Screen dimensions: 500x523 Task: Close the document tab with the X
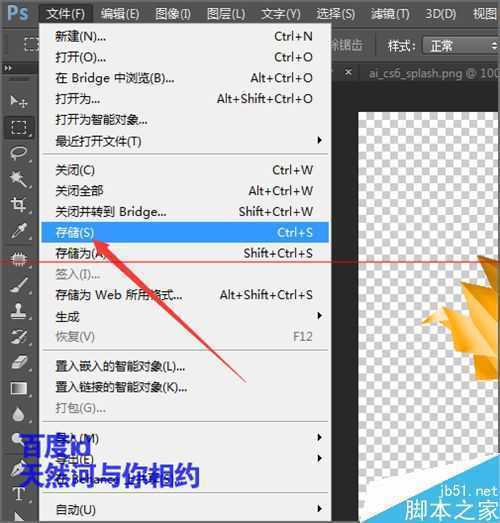tap(348, 72)
